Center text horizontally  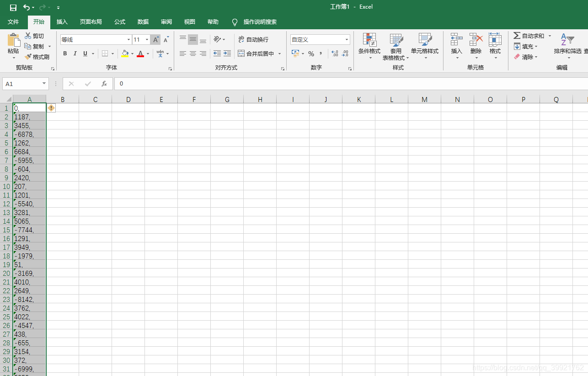[x=193, y=54]
